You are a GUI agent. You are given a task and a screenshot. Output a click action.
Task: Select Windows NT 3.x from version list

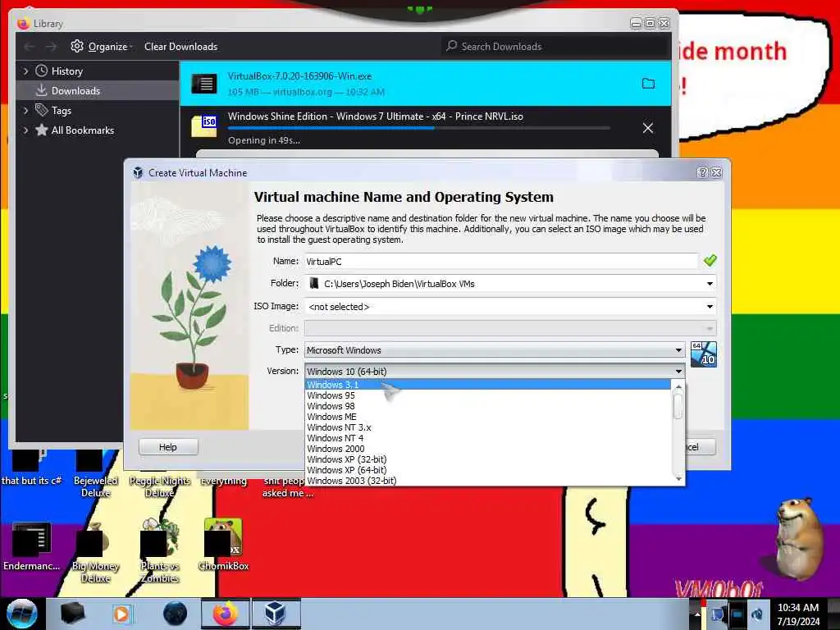487,427
